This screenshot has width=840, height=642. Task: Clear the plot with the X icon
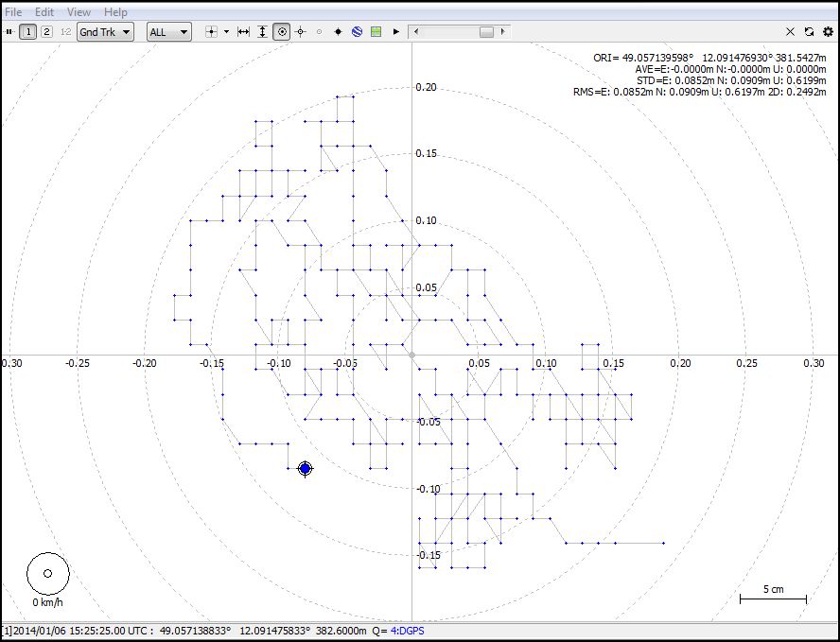tap(791, 32)
